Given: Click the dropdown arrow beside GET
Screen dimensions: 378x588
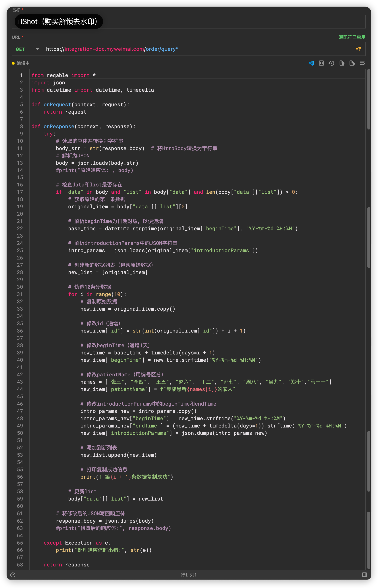Looking at the screenshot, I should coord(37,49).
